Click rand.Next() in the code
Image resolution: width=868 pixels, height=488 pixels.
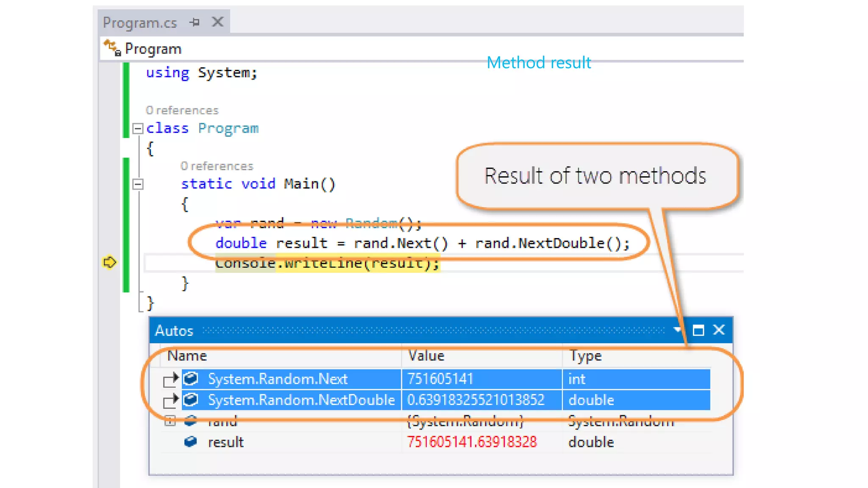click(401, 244)
